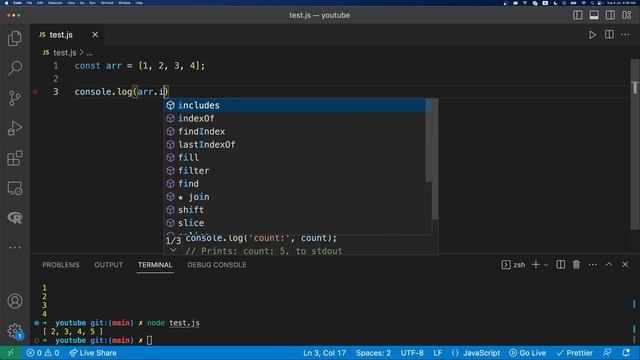Split the editor right
Image resolution: width=640 pixels, height=360 pixels.
pyautogui.click(x=609, y=35)
